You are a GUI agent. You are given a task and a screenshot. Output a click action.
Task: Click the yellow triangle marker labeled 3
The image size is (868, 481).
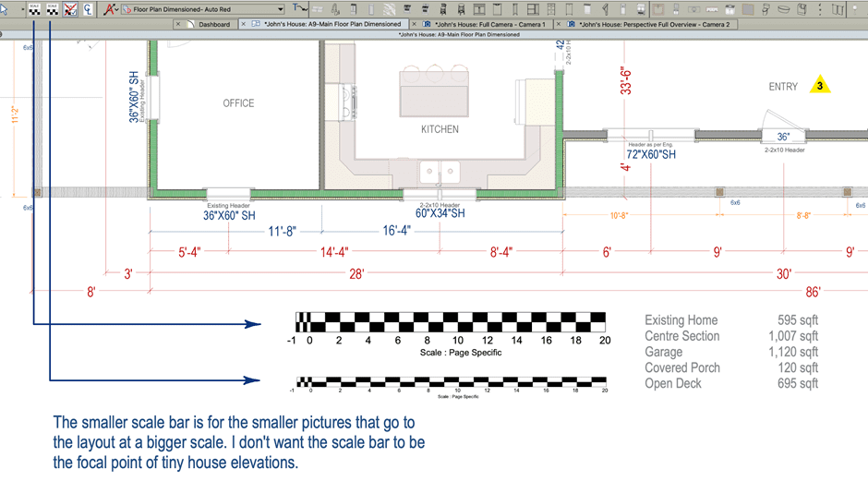[x=819, y=86]
